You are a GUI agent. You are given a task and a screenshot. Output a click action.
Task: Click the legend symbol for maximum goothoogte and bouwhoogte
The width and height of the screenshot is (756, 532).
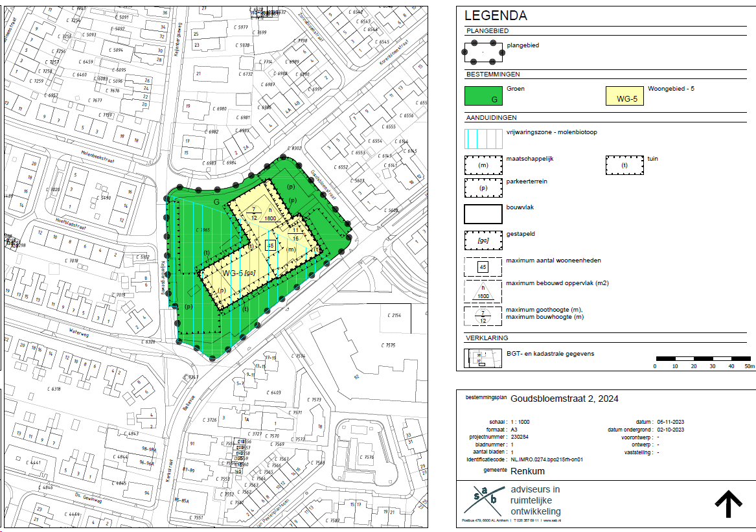pyautogui.click(x=483, y=316)
